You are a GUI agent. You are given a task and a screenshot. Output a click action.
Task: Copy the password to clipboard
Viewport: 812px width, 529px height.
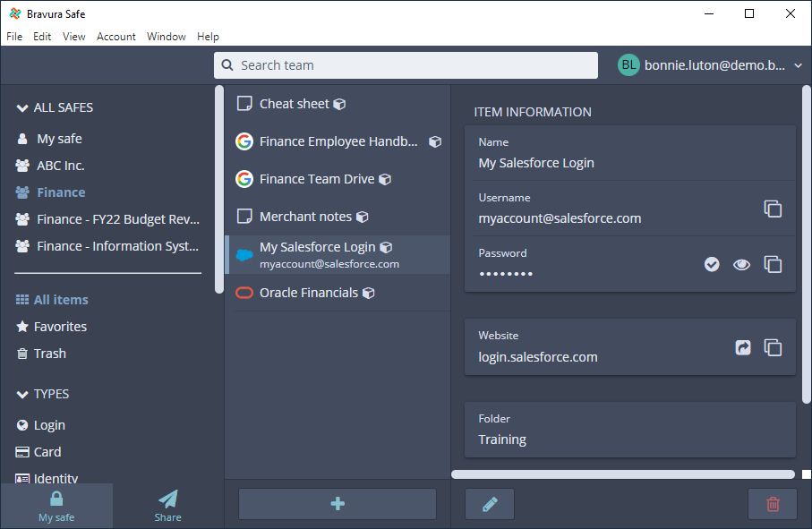(x=773, y=264)
